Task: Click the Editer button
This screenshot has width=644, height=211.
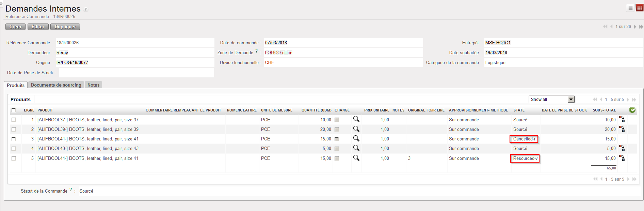Action: coord(38,27)
